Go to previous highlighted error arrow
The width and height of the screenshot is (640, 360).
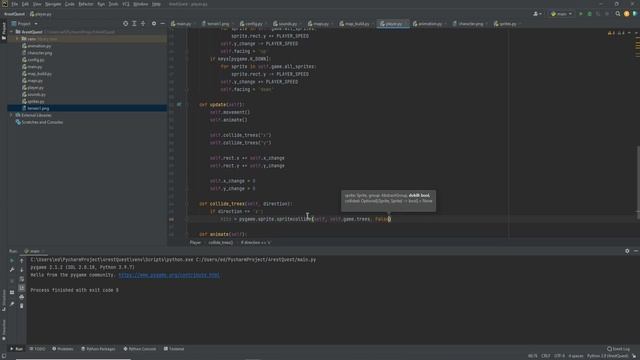[x=630, y=33]
